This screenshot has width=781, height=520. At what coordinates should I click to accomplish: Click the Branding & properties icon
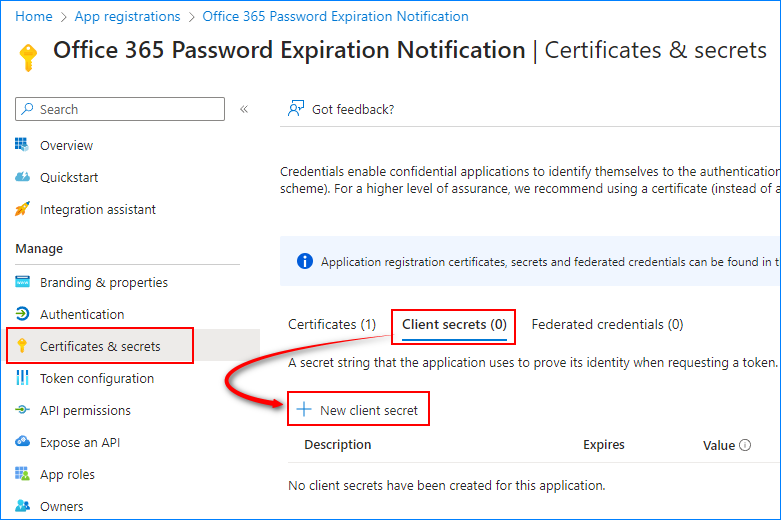[x=22, y=282]
